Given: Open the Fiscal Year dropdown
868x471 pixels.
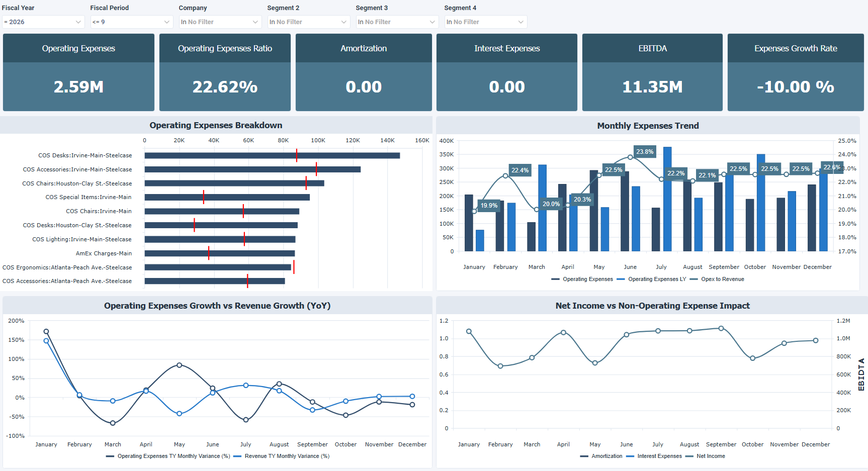Looking at the screenshot, I should click(43, 22).
